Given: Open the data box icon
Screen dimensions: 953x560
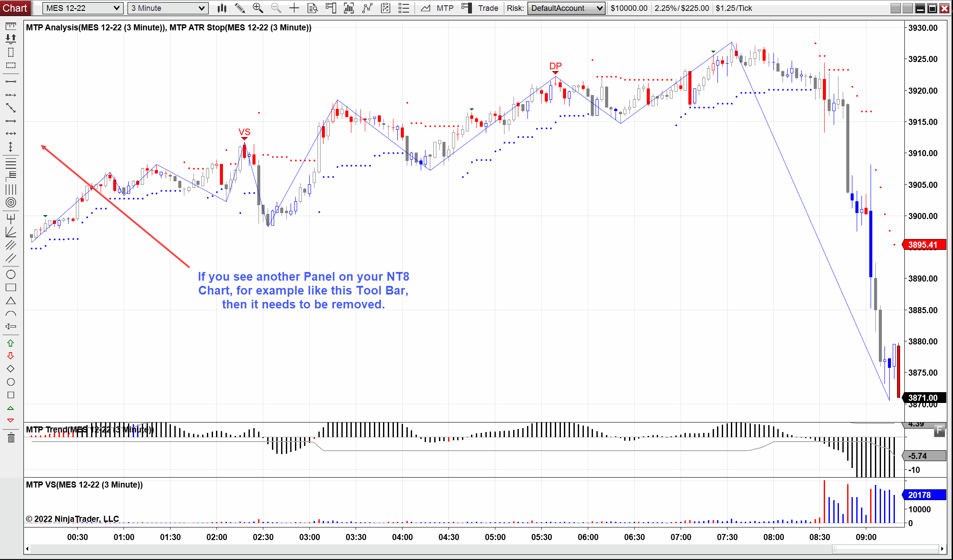Looking at the screenshot, I should (x=312, y=8).
